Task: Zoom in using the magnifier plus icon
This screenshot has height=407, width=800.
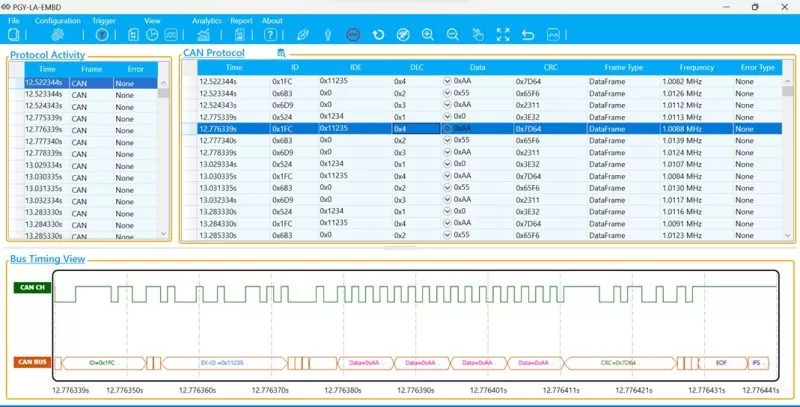Action: pyautogui.click(x=428, y=35)
